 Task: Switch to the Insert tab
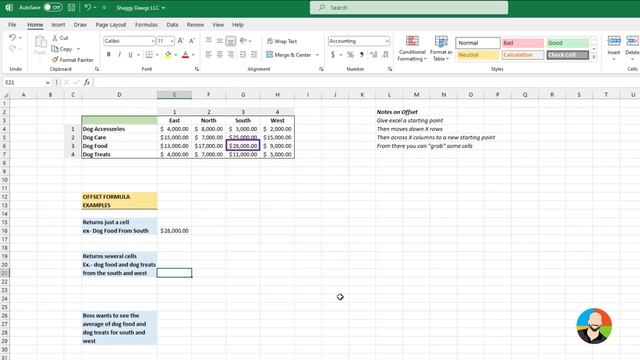[x=58, y=24]
